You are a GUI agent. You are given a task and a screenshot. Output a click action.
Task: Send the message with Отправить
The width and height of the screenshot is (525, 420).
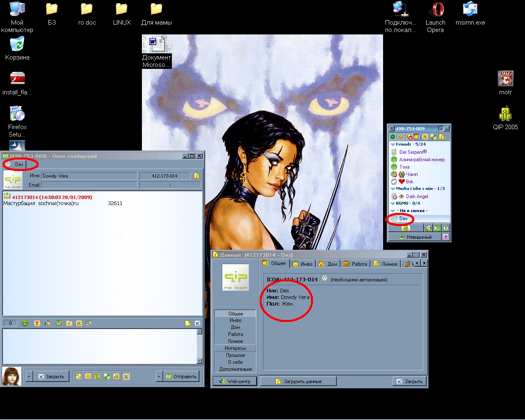[x=181, y=377]
